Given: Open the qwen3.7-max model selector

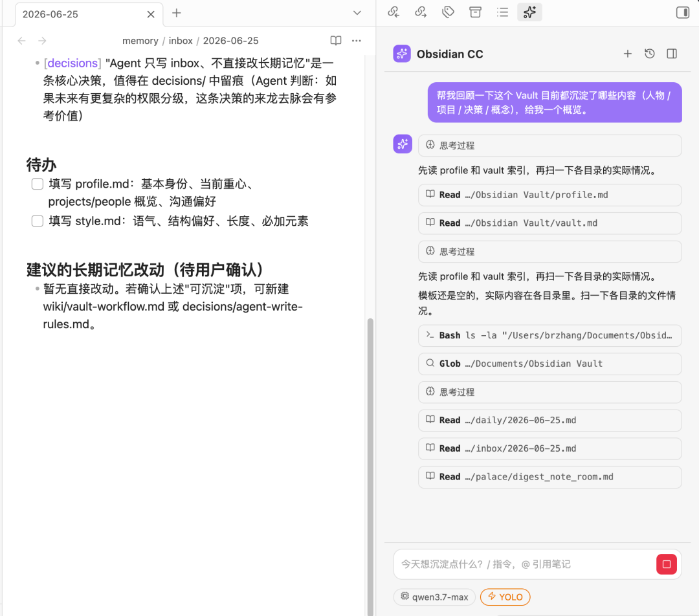Looking at the screenshot, I should click(x=434, y=597).
